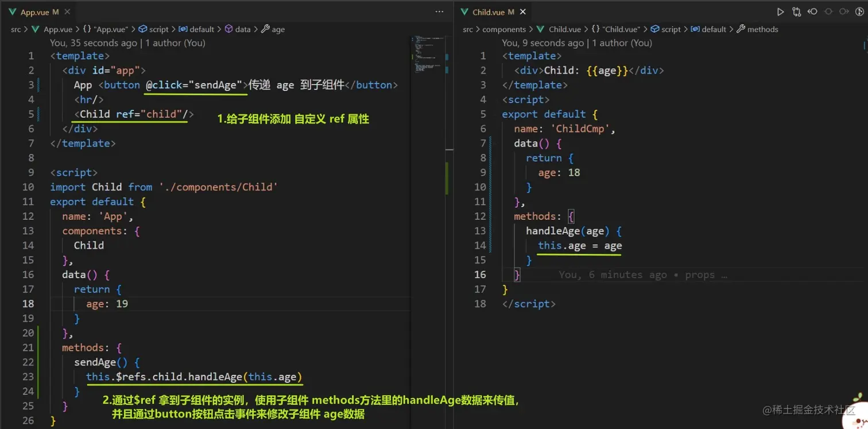Click "<div id="app">" in App.vue
Screen dimensions: 868x429
click(x=104, y=70)
